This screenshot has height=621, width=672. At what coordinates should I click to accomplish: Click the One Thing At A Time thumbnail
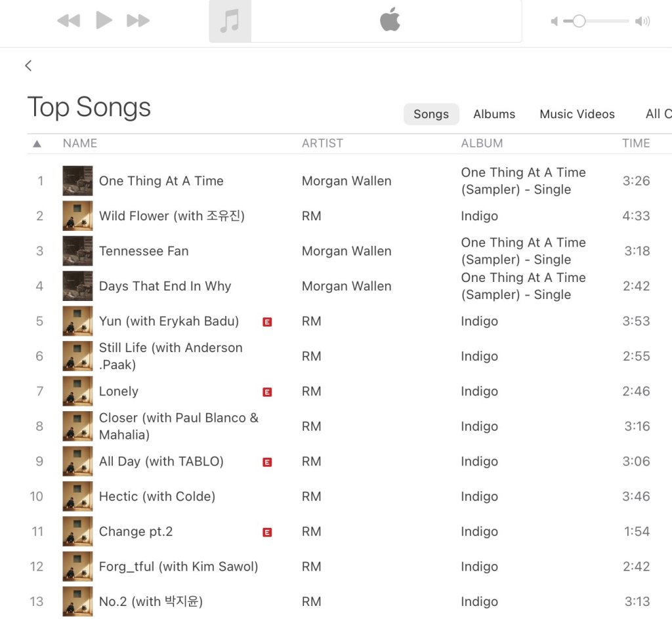tap(77, 181)
